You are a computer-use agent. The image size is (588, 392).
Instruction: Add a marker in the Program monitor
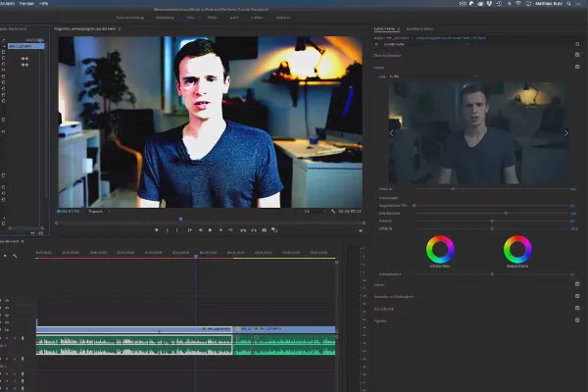click(157, 230)
